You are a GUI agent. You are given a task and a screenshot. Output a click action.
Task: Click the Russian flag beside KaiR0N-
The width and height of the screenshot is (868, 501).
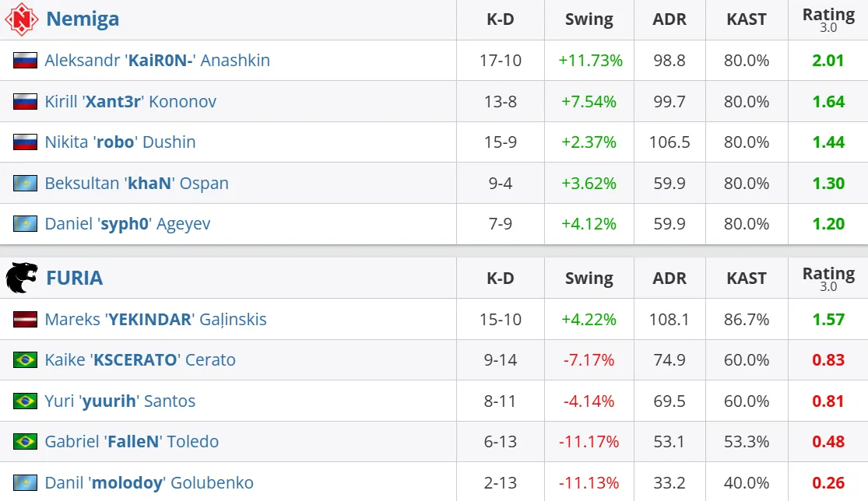[25, 60]
